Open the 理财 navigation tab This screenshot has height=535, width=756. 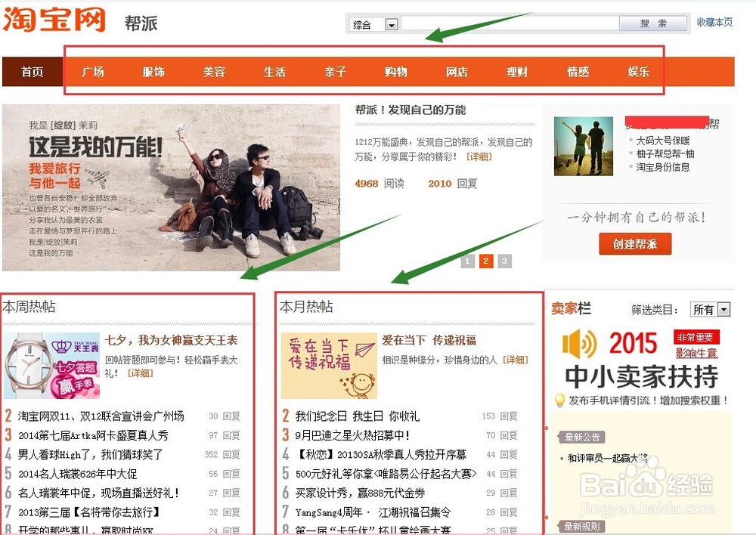pyautogui.click(x=517, y=72)
